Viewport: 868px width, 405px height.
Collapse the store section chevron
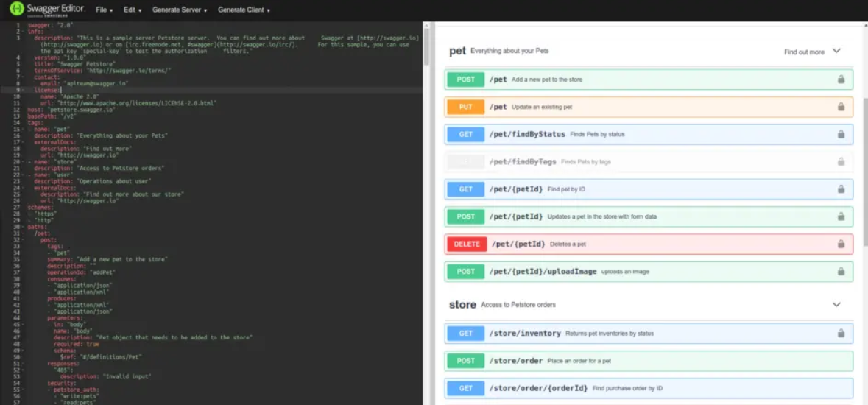pos(836,305)
